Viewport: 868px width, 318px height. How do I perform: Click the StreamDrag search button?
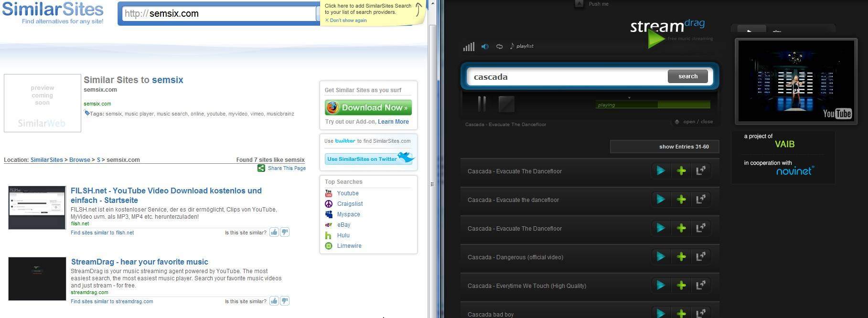[687, 76]
